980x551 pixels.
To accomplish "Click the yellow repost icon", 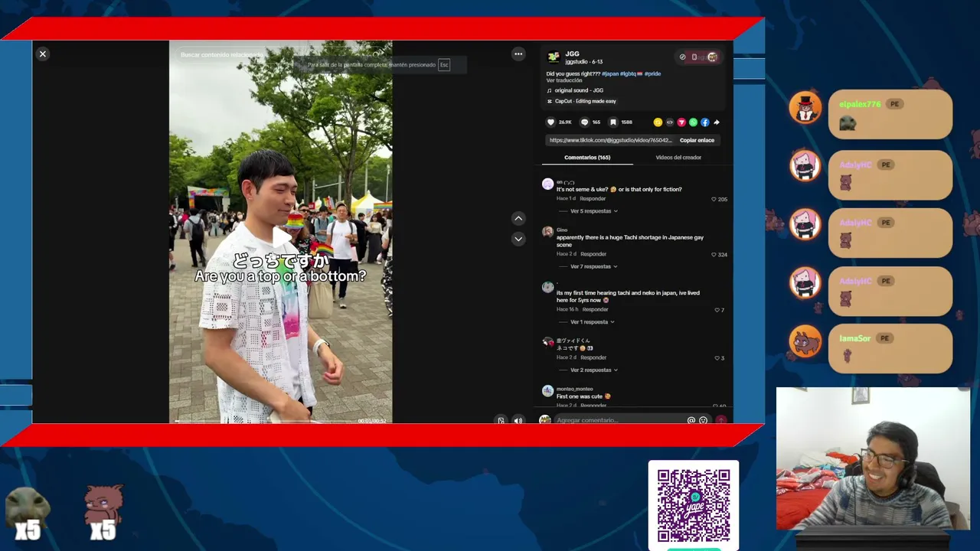I will coord(658,122).
